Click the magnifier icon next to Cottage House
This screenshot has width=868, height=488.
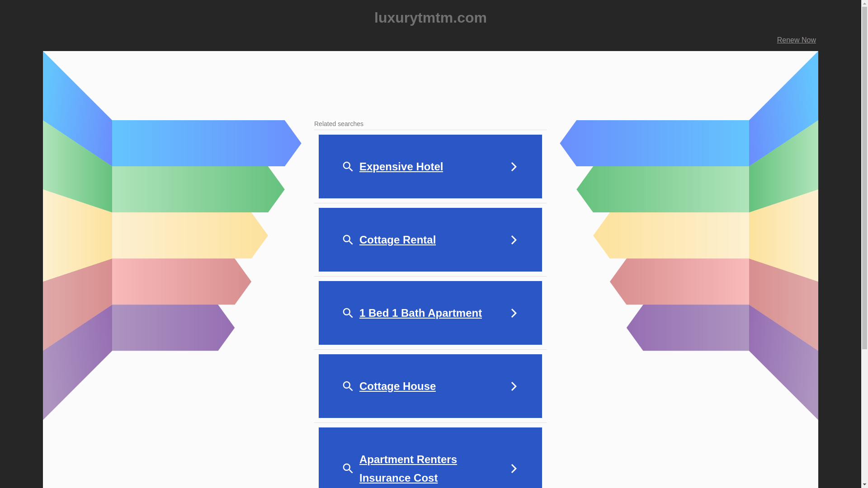[348, 386]
